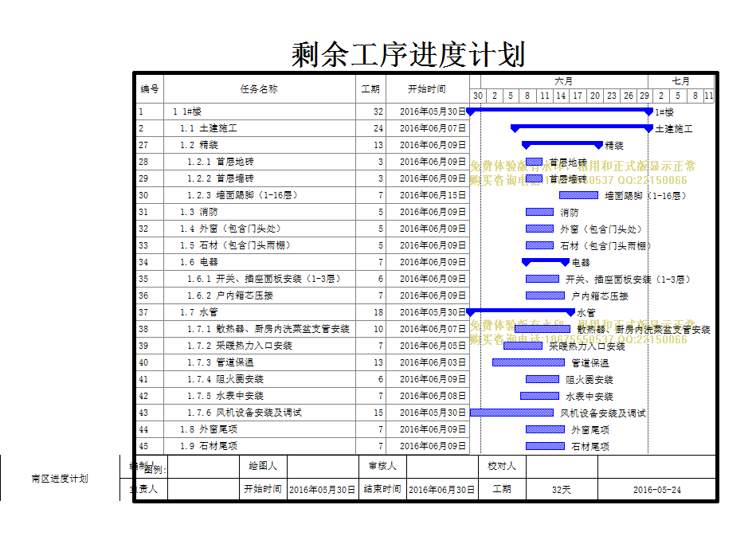Select task 1.7.2 采暖热力入口安装

point(302,345)
